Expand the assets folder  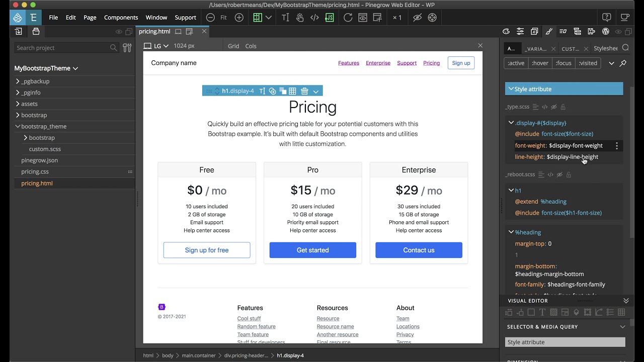pyautogui.click(x=18, y=104)
